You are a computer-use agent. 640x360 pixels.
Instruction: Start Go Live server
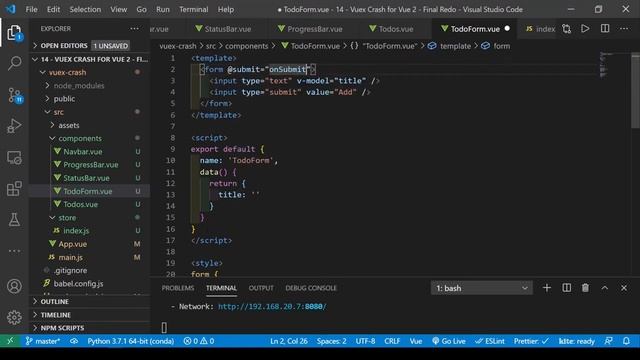pyautogui.click(x=449, y=341)
